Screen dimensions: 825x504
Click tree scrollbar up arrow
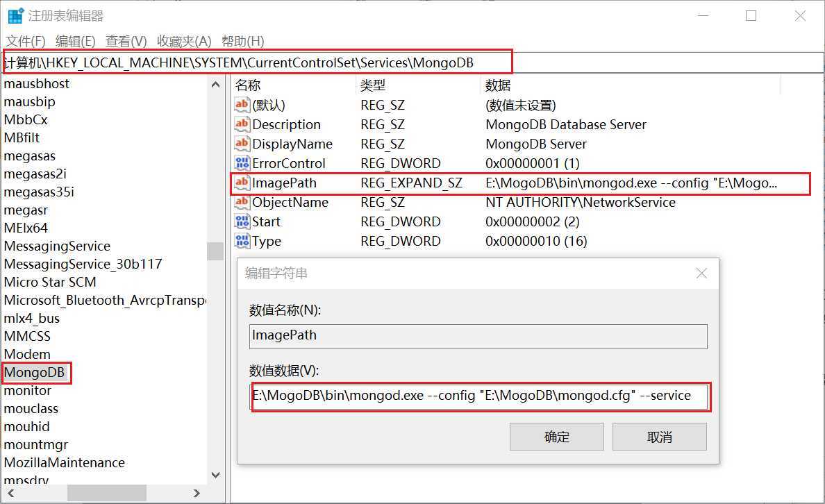[215, 84]
